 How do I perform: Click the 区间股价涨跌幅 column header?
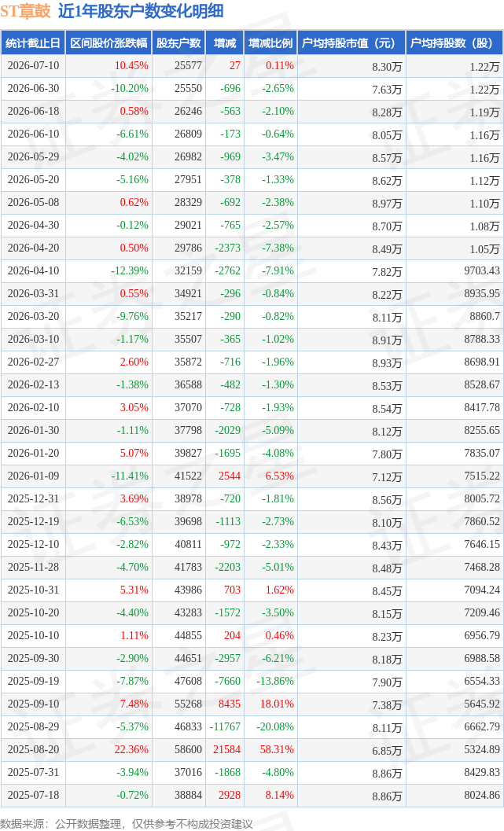tap(109, 43)
